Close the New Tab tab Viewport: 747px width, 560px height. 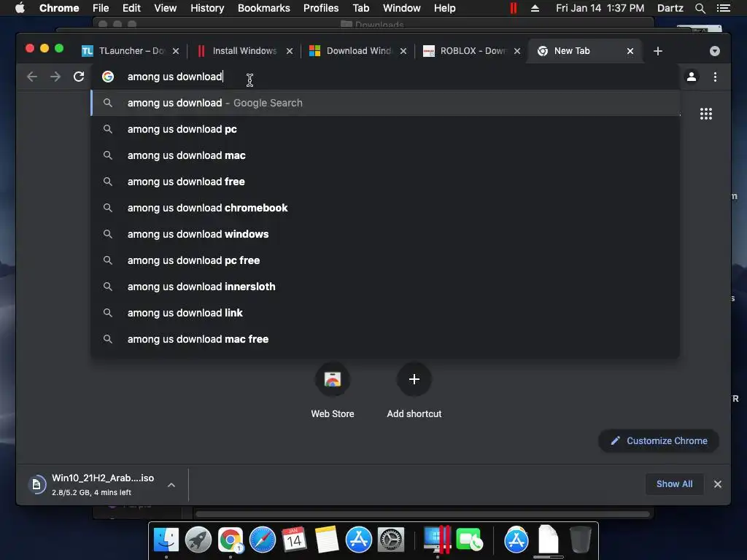pos(630,51)
